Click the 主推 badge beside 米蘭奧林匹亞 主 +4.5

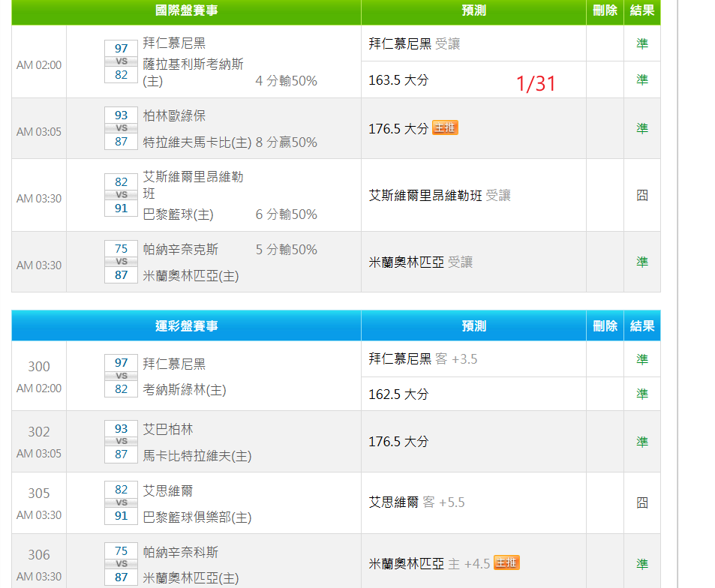506,563
